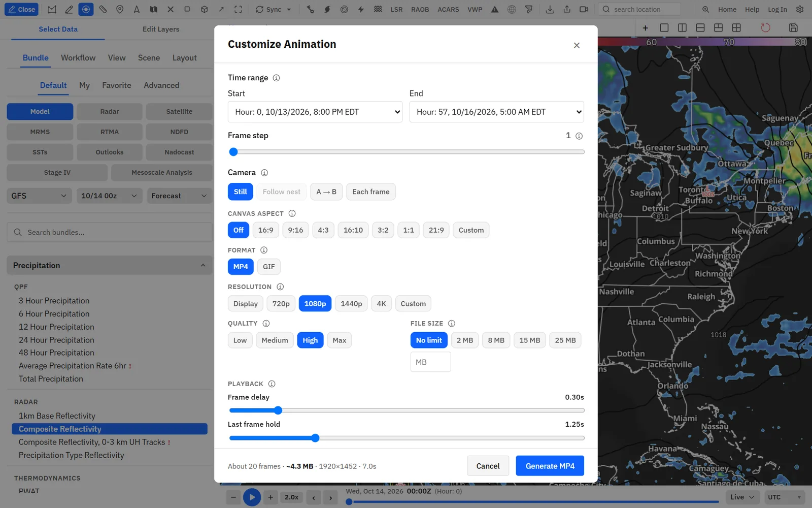Open the video camera record icon
This screenshot has height=508, width=812.
(x=584, y=9)
